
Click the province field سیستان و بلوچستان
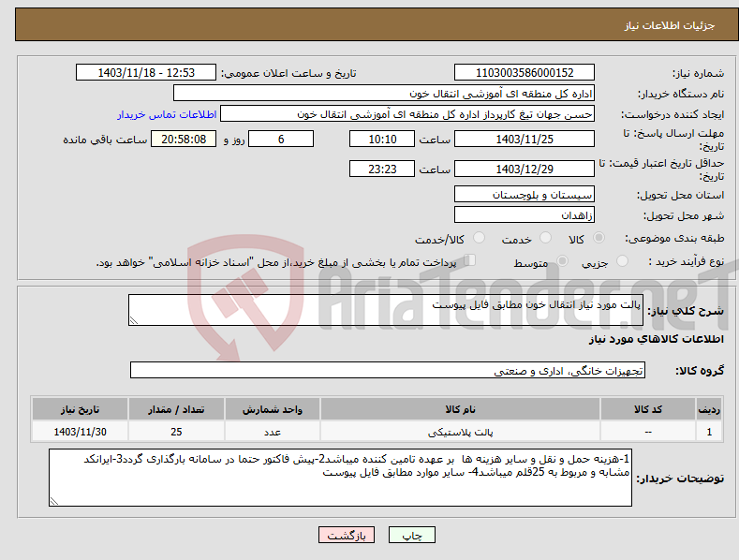click(525, 194)
